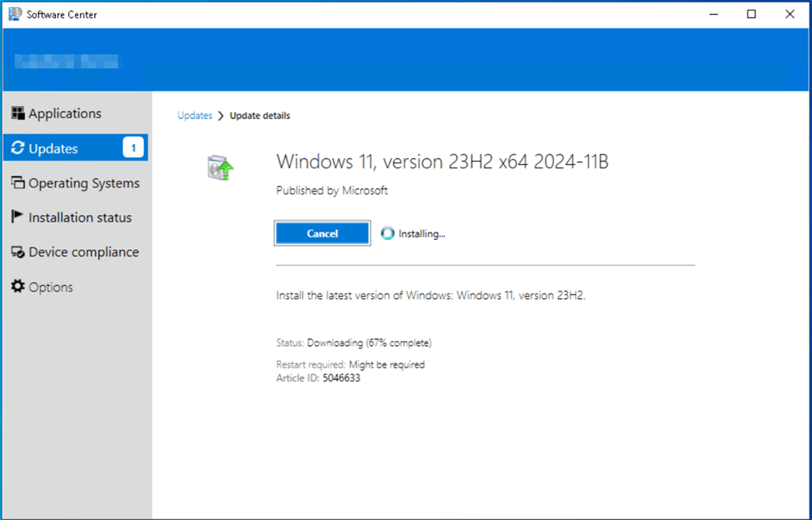812x520 pixels.
Task: Click the Applications grid icon in sidebar
Action: pyautogui.click(x=17, y=113)
